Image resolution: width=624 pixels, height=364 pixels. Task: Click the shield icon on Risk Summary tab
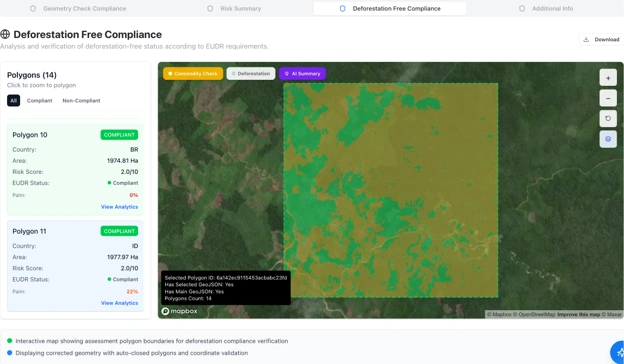coord(210,8)
